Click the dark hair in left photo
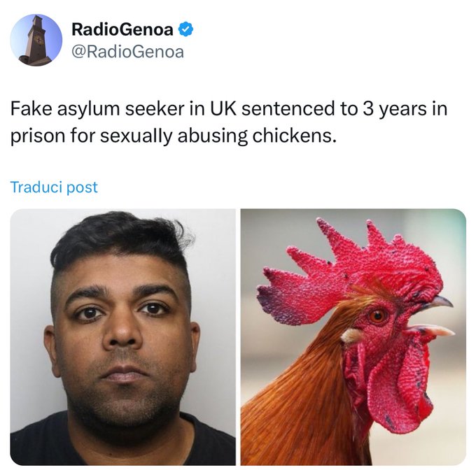 pyautogui.click(x=121, y=240)
